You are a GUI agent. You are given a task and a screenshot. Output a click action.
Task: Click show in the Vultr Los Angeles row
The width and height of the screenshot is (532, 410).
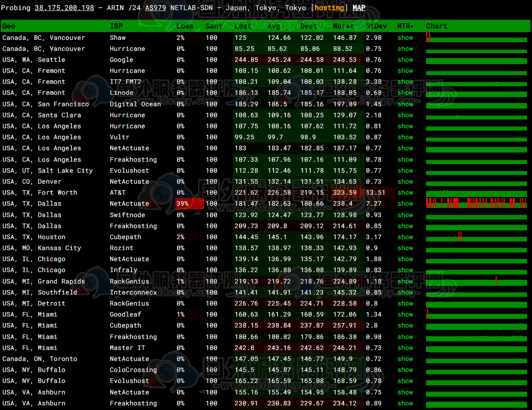[x=405, y=137]
